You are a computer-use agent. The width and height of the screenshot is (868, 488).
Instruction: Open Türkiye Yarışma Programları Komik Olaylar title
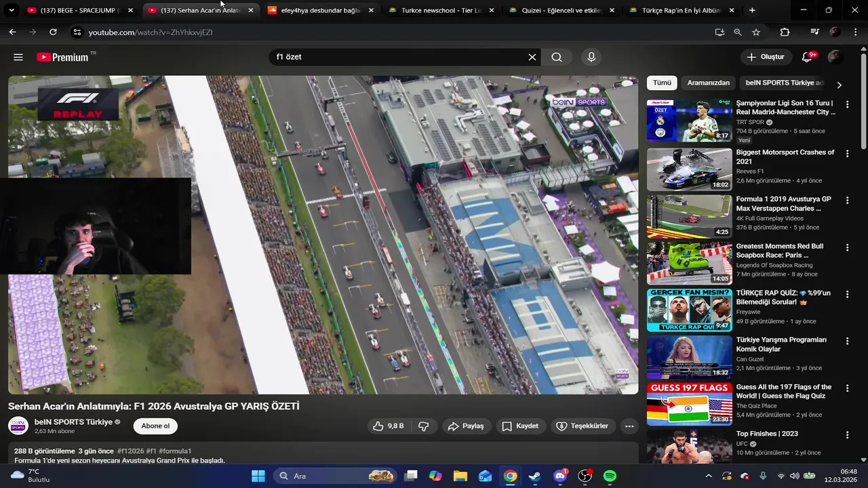[x=781, y=344]
